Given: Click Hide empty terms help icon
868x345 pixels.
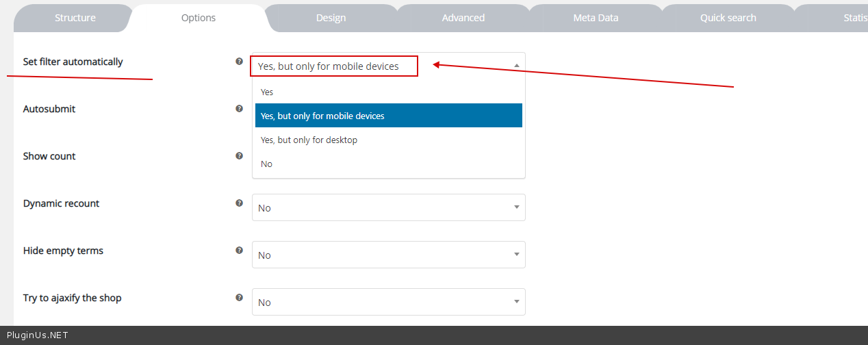Looking at the screenshot, I should click(x=239, y=251).
